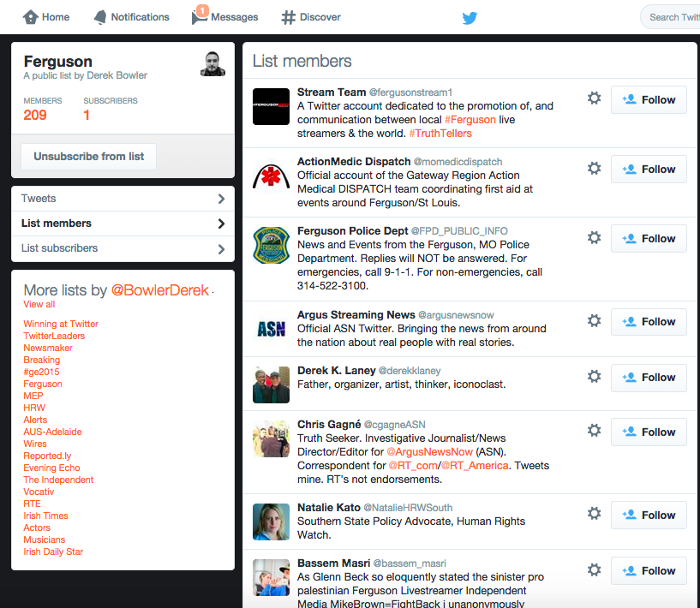Follow Natalie Kato
This screenshot has width=700, height=608.
click(x=649, y=515)
